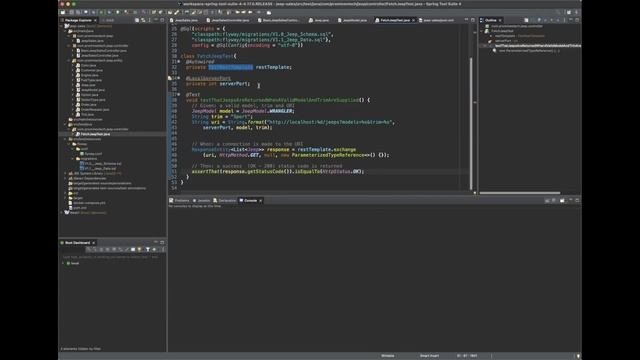Open Boot Dashboard view menu
Viewport: 640px width, 360px height.
pyautogui.click(x=163, y=249)
